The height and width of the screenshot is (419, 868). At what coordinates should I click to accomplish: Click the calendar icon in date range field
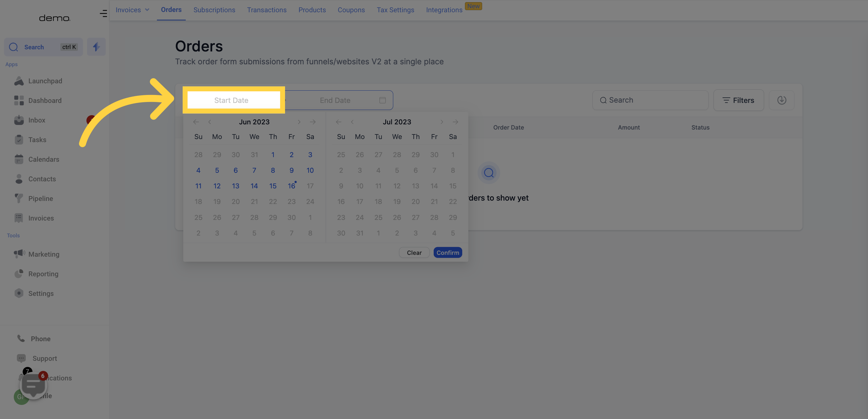383,100
